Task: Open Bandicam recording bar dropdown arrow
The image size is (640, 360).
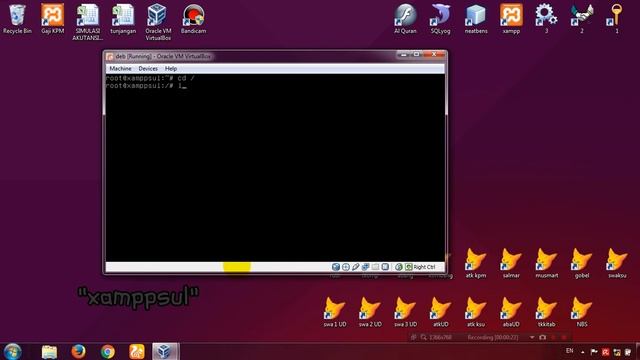Action: 532,338
